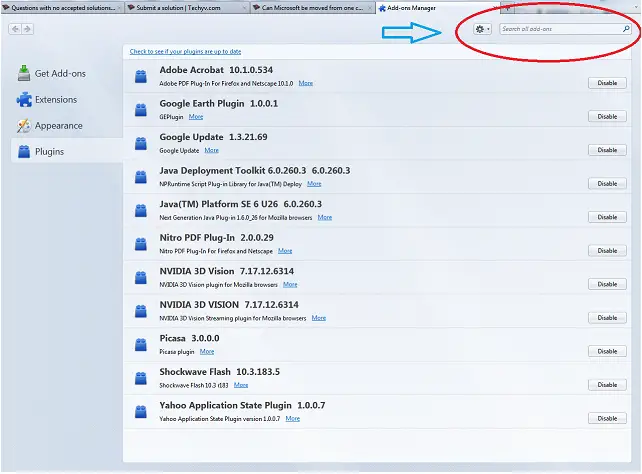Open More link for Java Deployment Toolkit
Image resolution: width=642 pixels, height=474 pixels.
tap(314, 184)
